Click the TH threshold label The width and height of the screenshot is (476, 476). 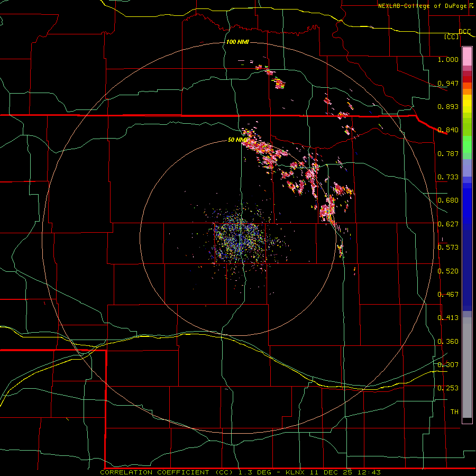pyautogui.click(x=454, y=412)
